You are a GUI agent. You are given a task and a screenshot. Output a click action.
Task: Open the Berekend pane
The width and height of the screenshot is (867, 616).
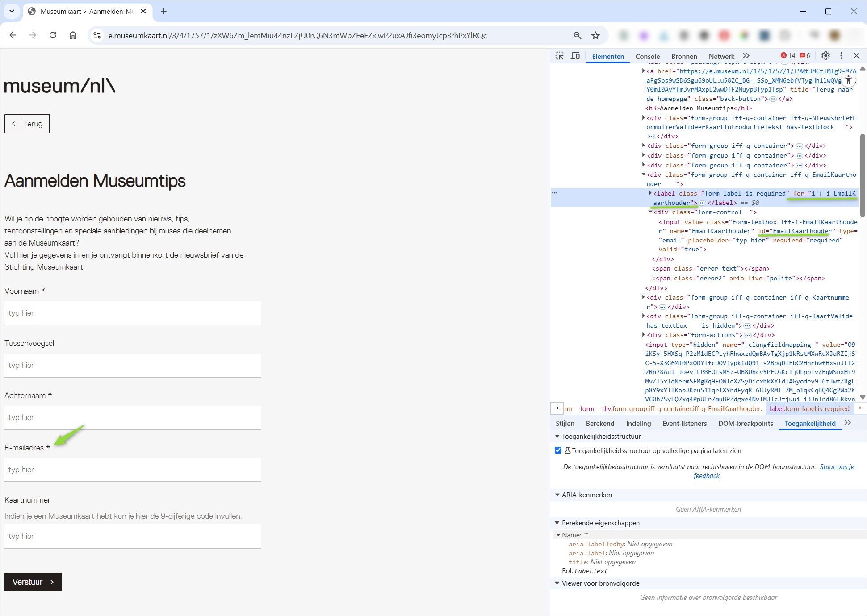pos(600,423)
